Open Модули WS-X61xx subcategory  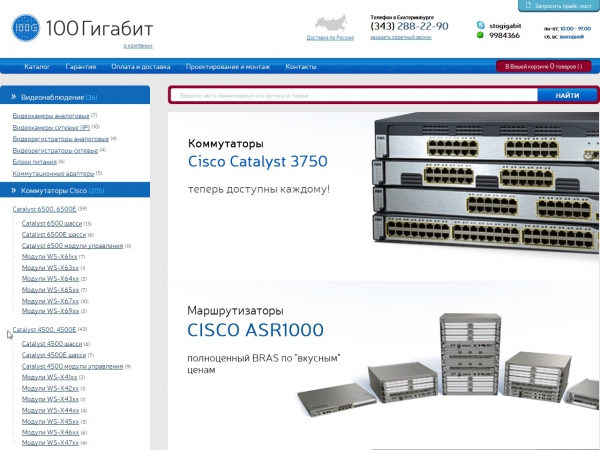(49, 256)
